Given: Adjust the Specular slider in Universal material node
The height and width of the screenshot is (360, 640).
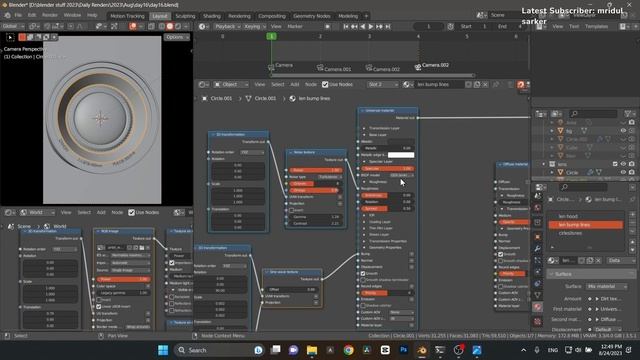Looking at the screenshot, I should point(387,169).
